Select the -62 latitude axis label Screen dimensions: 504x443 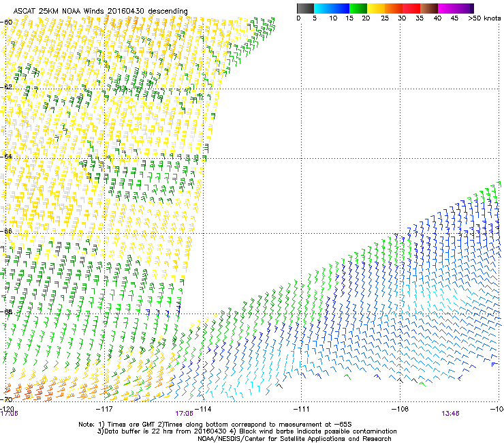tap(6, 87)
